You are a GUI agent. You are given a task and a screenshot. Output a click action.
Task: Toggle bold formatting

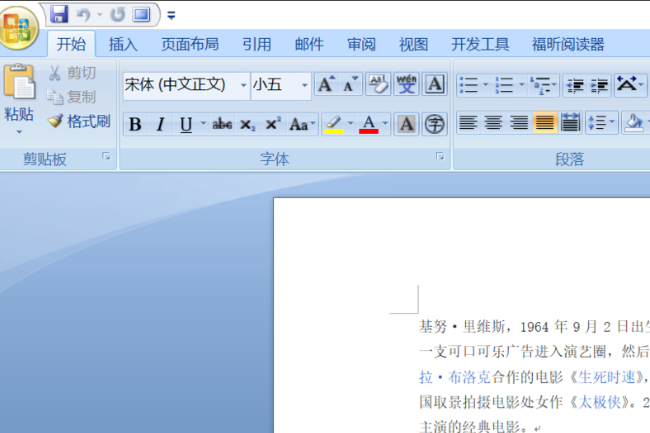click(135, 124)
